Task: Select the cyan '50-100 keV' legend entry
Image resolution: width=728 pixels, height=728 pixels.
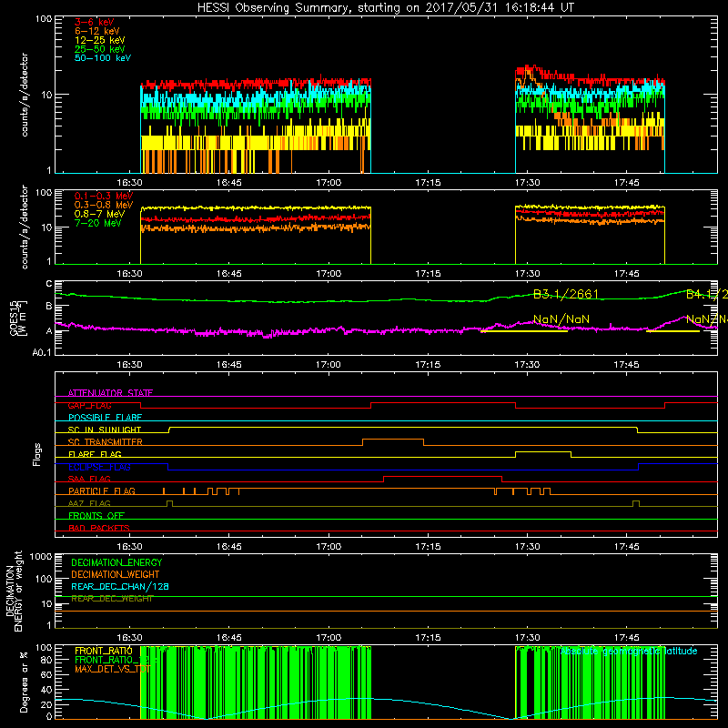Action: [x=102, y=58]
